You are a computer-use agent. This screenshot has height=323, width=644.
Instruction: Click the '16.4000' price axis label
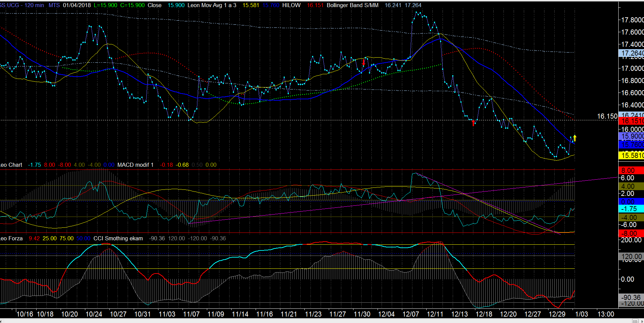tap(632, 105)
